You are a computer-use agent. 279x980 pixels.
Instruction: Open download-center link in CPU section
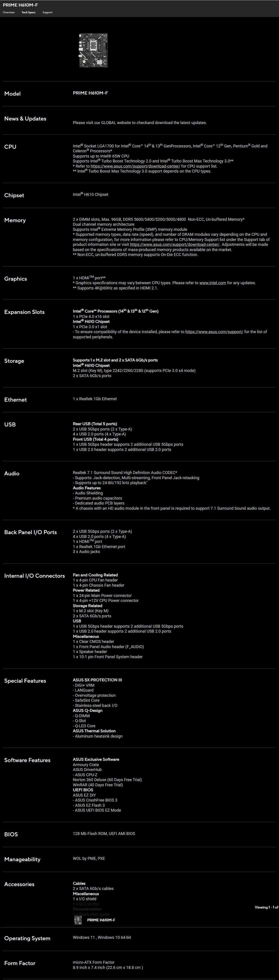[x=135, y=166]
